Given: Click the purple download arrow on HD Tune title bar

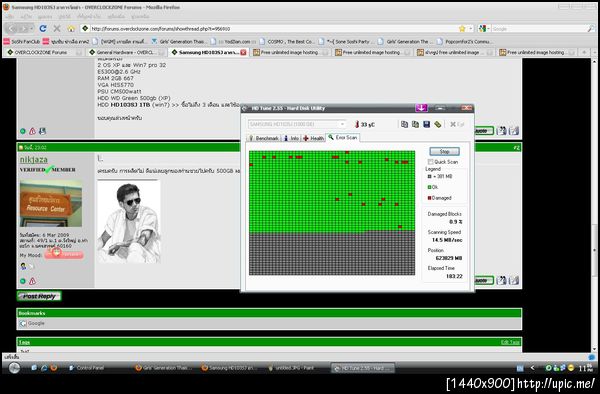Looking at the screenshot, I should click(x=421, y=108).
